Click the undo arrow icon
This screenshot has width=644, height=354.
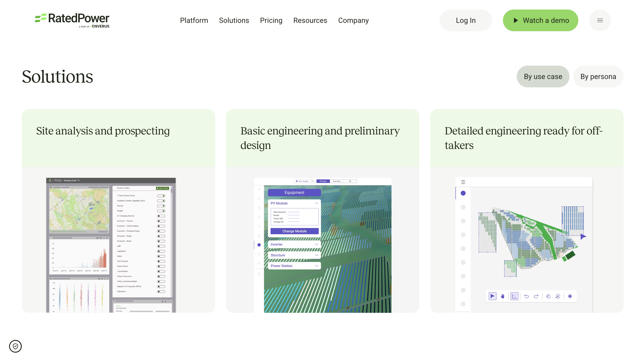pos(526,296)
